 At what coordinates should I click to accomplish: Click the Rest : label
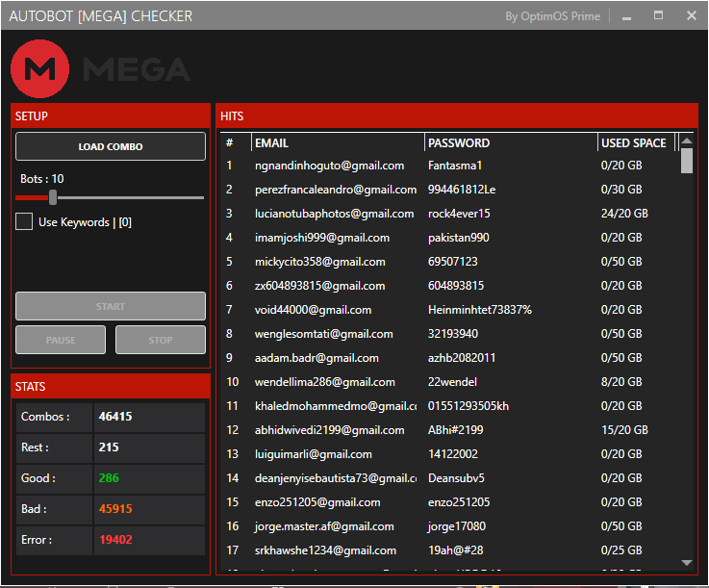click(x=35, y=447)
